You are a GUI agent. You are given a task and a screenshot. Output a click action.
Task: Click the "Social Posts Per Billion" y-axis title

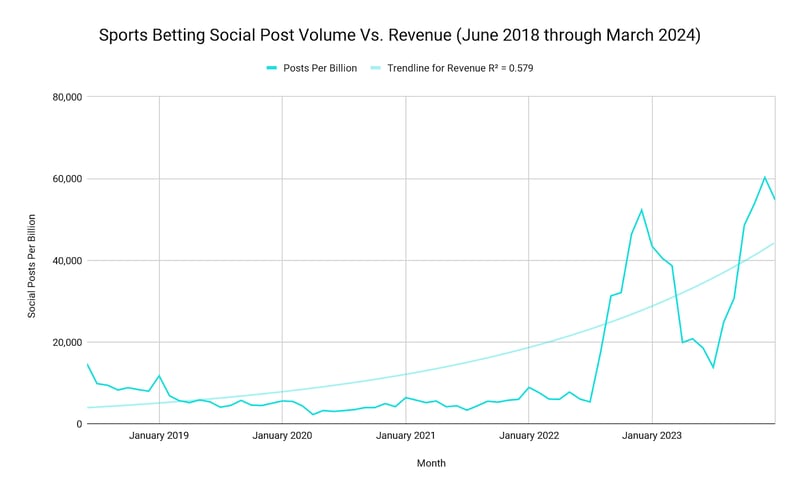point(32,265)
